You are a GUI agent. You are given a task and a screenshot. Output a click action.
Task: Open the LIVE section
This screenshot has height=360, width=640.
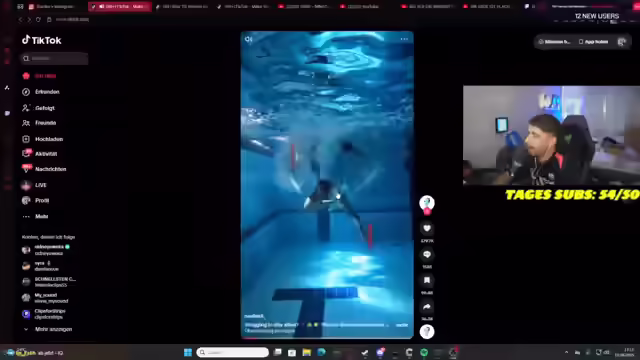34,185
